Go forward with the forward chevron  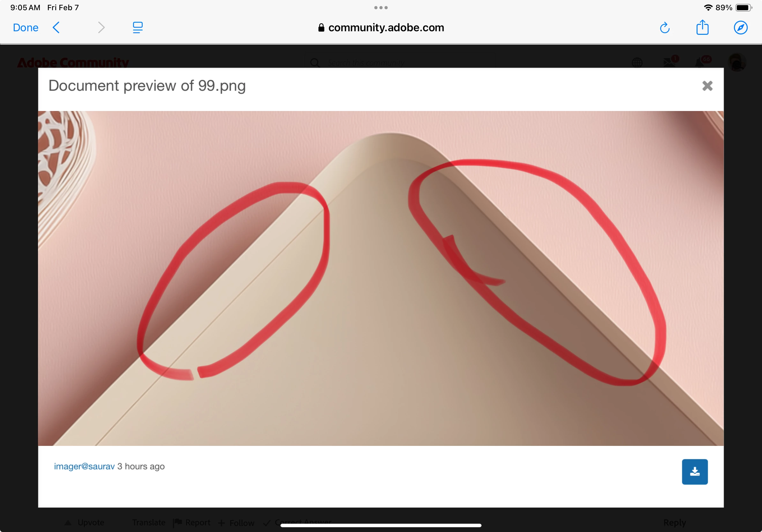tap(101, 27)
